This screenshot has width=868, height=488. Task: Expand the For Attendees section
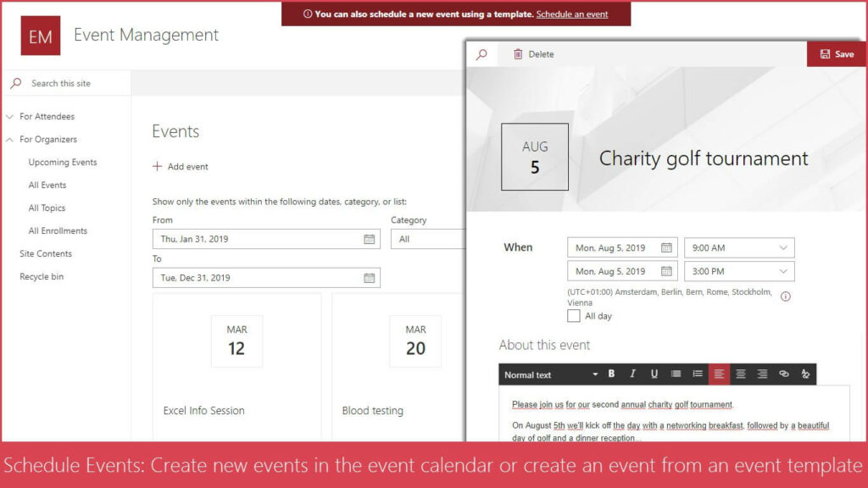point(10,117)
